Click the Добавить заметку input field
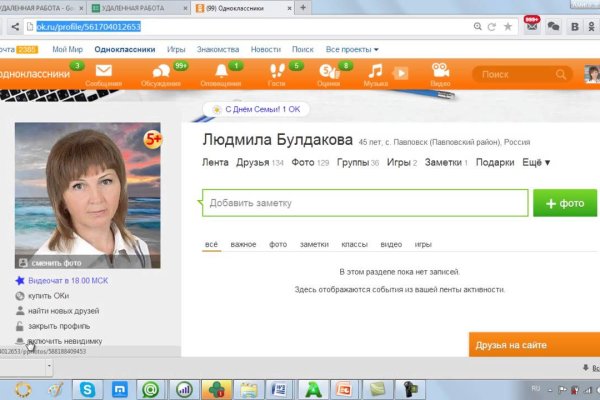 point(364,203)
